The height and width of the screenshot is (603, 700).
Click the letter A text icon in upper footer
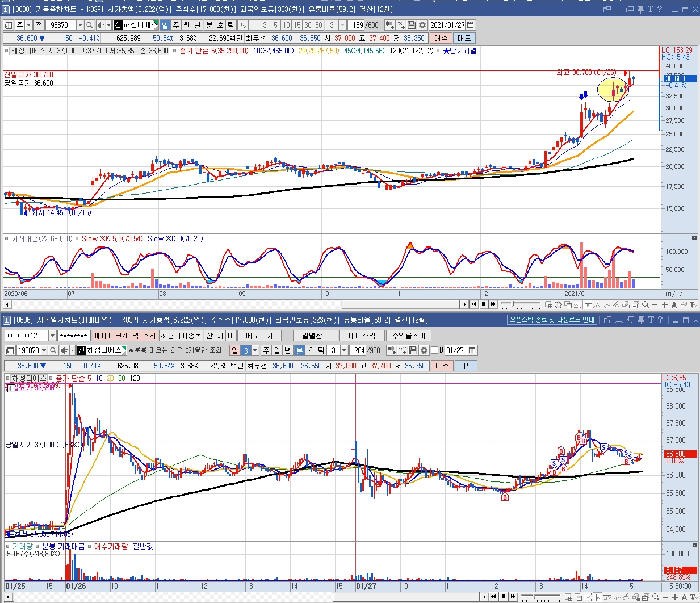674,305
